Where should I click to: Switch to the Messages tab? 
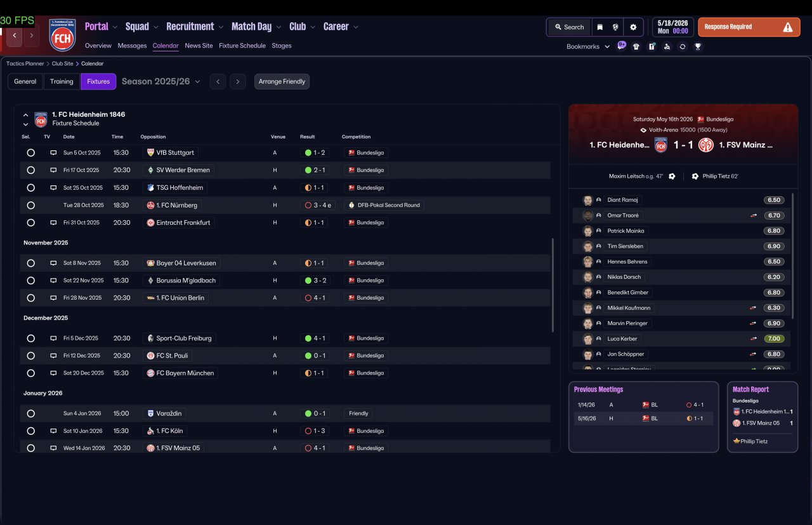pos(132,46)
